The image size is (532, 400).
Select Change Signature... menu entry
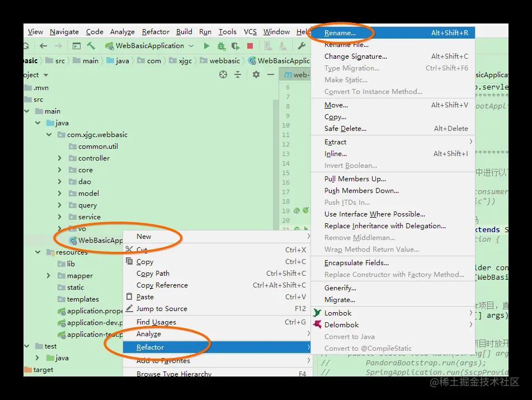(x=393, y=57)
